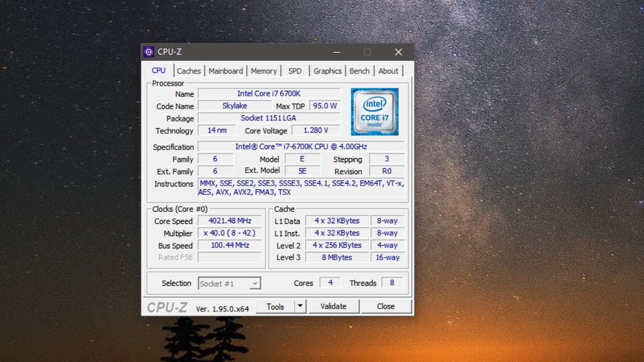Click the instructions list field
Screen dimensions: 644x362
tap(301, 188)
